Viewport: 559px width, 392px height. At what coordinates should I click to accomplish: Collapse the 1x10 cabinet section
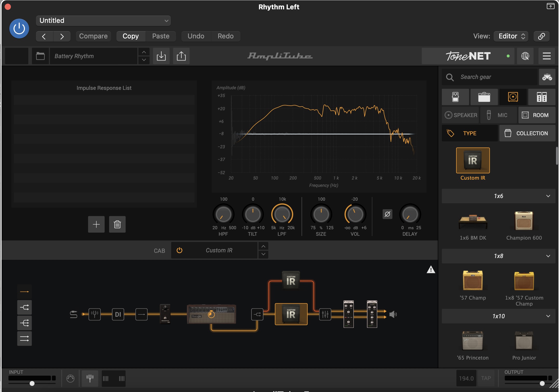point(498,316)
